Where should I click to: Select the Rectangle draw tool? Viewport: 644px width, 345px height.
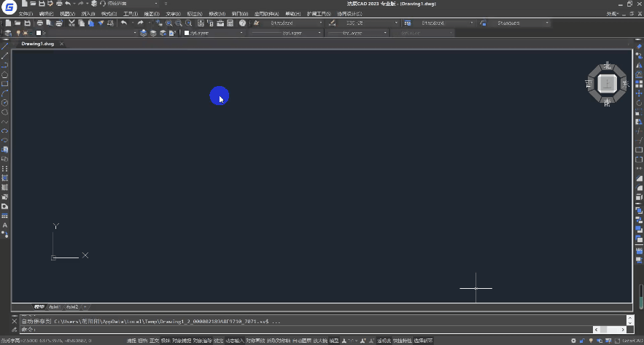[5, 84]
